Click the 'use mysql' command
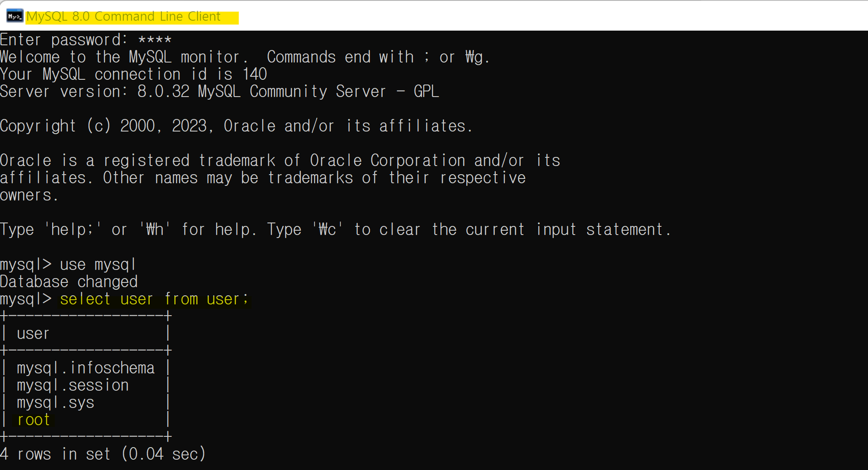This screenshot has height=470, width=868. point(98,264)
